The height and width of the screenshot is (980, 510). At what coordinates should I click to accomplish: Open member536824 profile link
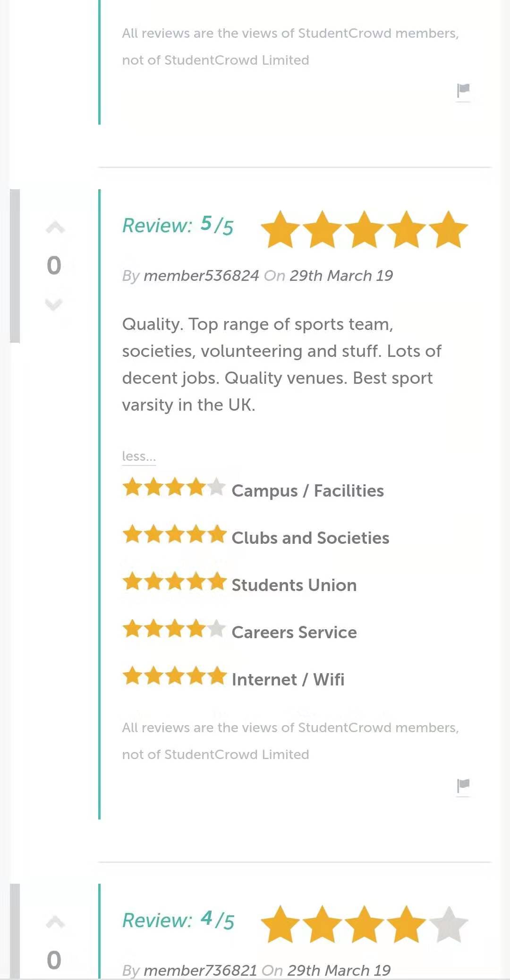coord(201,276)
